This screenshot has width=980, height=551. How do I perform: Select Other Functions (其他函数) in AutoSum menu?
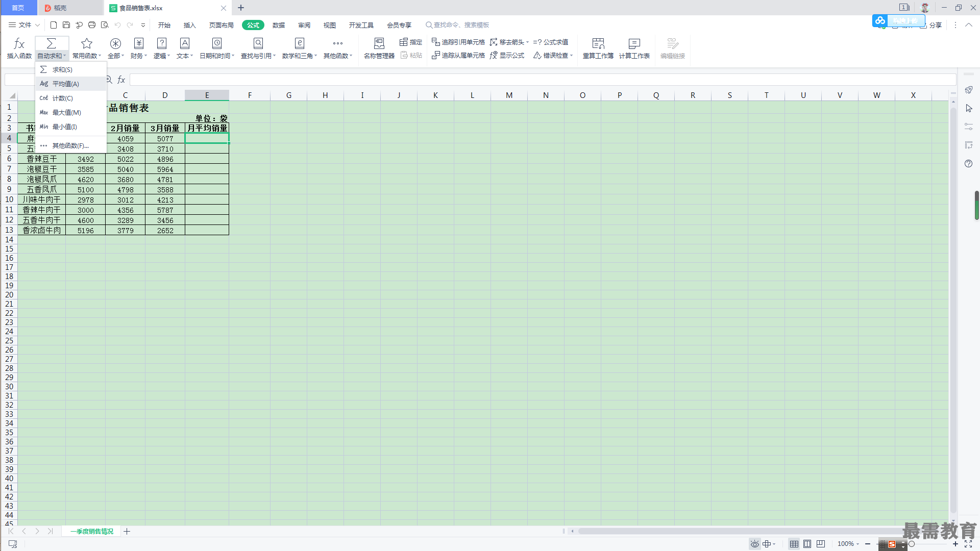coord(71,145)
